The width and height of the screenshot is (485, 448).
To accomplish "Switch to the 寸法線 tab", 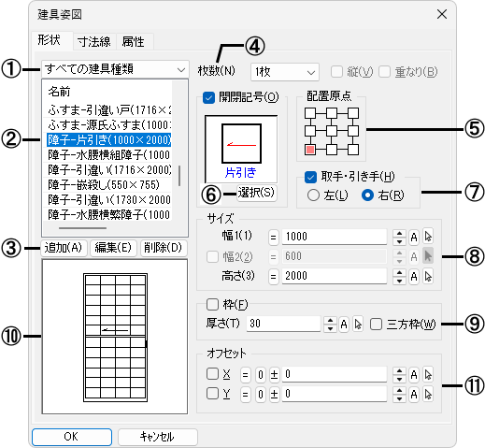I will pyautogui.click(x=94, y=41).
